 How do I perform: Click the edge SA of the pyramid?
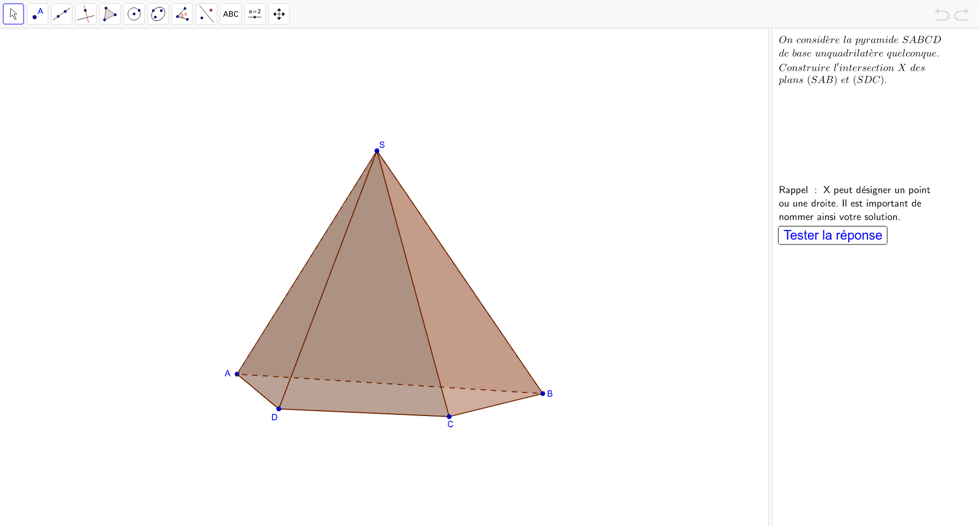point(307,262)
